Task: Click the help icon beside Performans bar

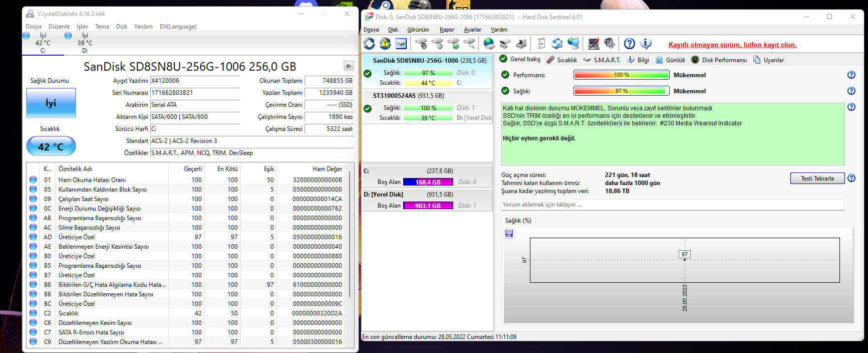Action: (851, 75)
